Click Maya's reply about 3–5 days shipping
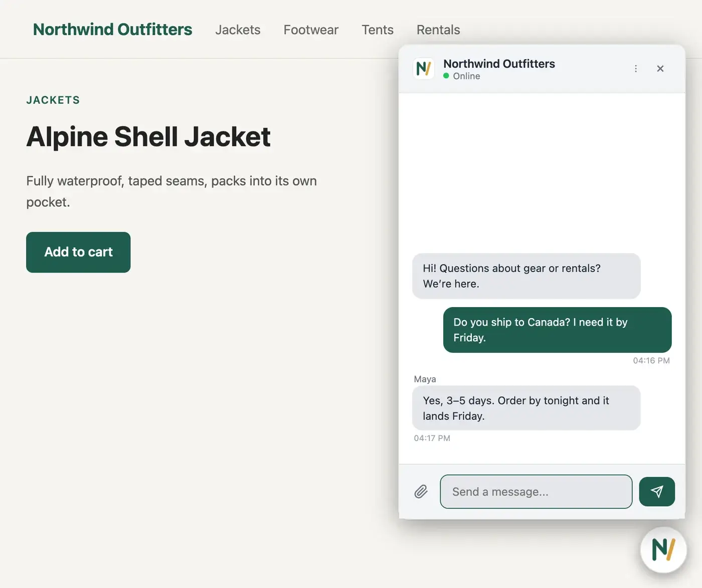Image resolution: width=702 pixels, height=588 pixels. pos(526,408)
